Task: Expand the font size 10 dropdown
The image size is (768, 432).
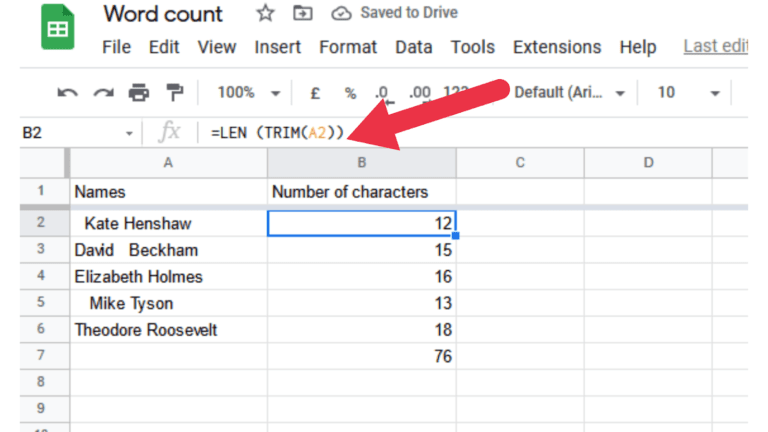Action: (x=687, y=93)
